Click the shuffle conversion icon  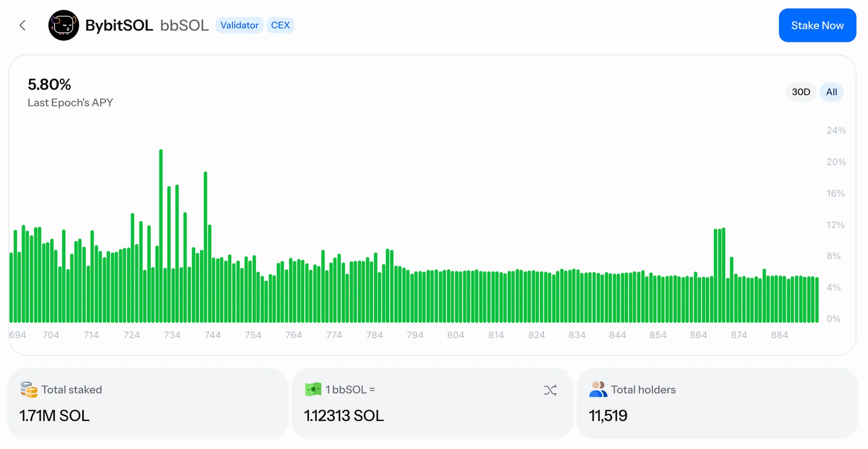click(x=550, y=390)
